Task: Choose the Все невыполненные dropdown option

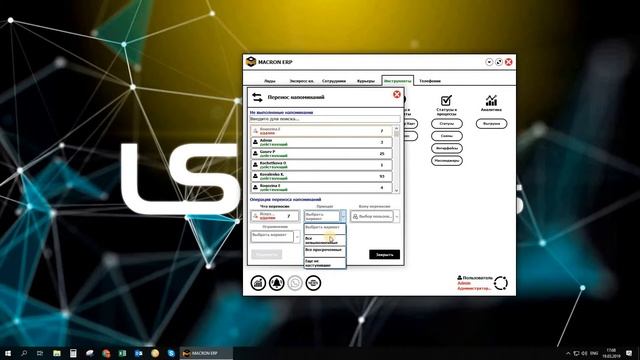Action: [x=325, y=240]
